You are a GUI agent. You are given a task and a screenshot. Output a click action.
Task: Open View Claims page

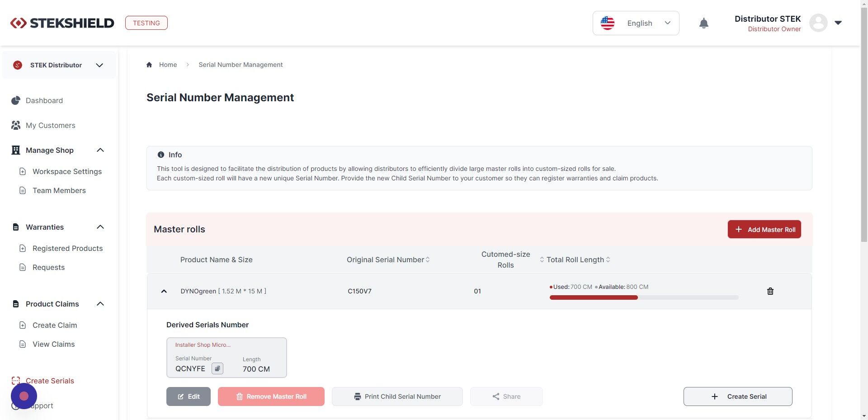coord(54,344)
